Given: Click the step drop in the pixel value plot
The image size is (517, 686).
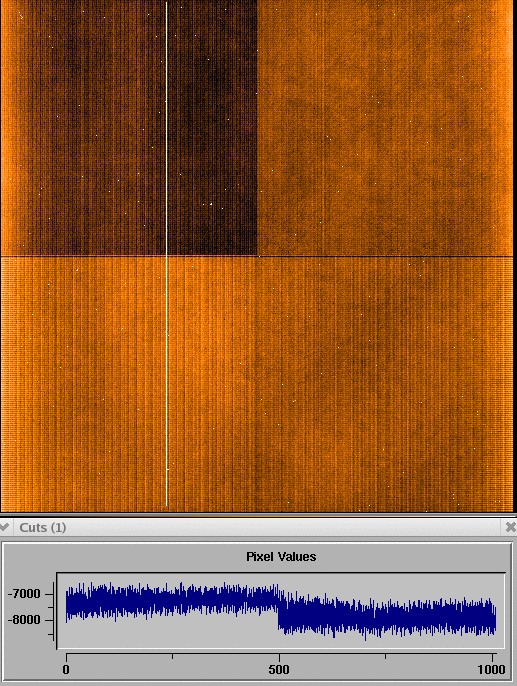Looking at the screenshot, I should coord(279,610).
